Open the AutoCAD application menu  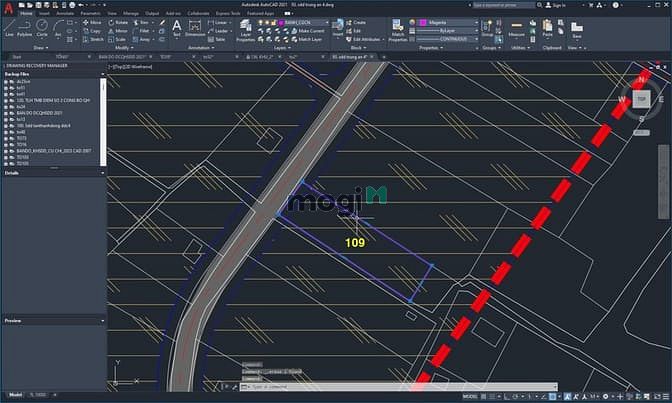tap(9, 8)
